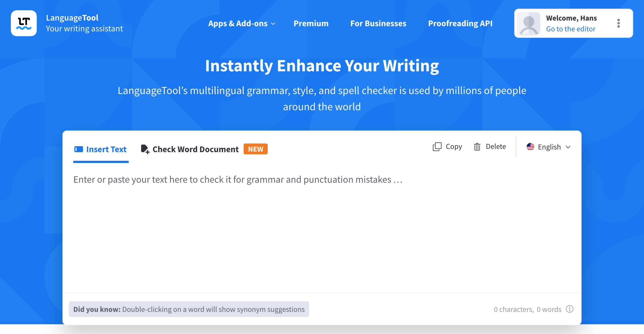Click the NEW badge on Check Word Document

coord(256,149)
